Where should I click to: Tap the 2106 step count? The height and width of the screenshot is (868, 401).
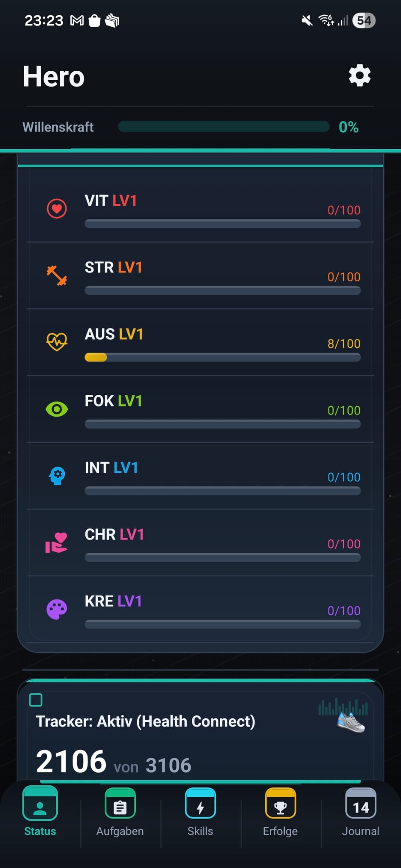pyautogui.click(x=71, y=762)
